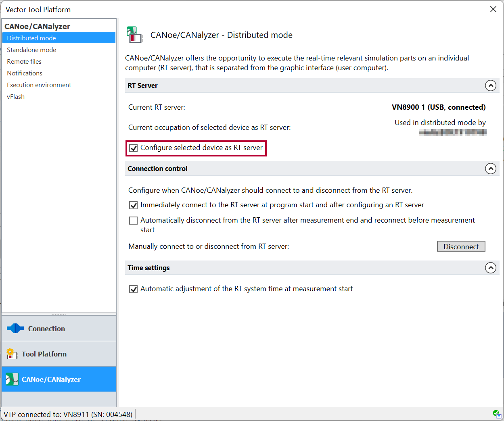Switch to the Tool Platform category
The width and height of the screenshot is (504, 421).
coord(59,354)
